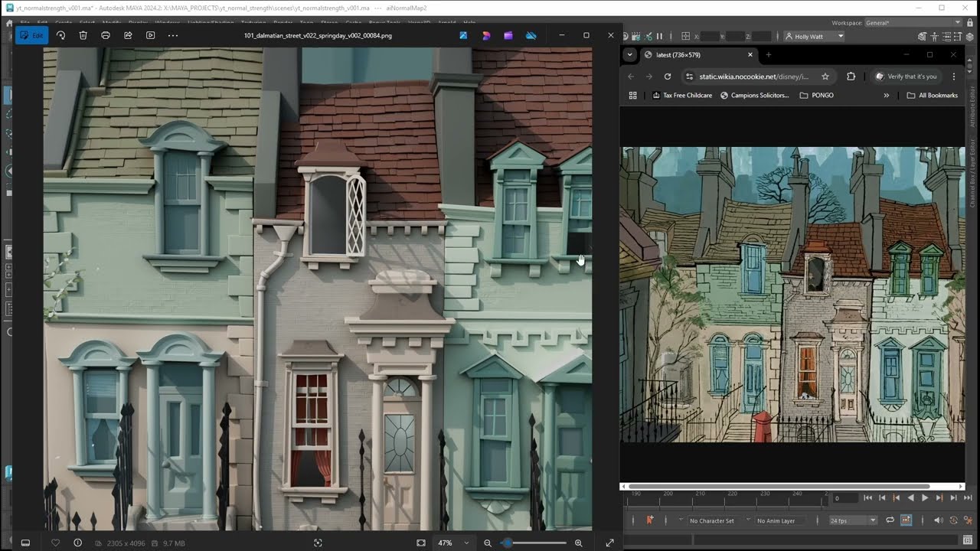This screenshot has width=980, height=551.
Task: Click blue photo-edit icon in Photos title bar
Action: [x=464, y=35]
